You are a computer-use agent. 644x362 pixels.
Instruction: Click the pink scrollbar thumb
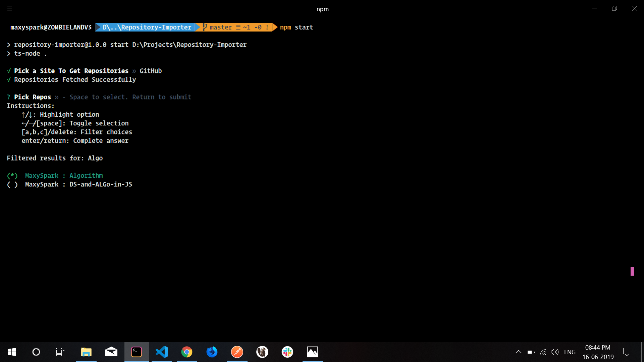(632, 271)
